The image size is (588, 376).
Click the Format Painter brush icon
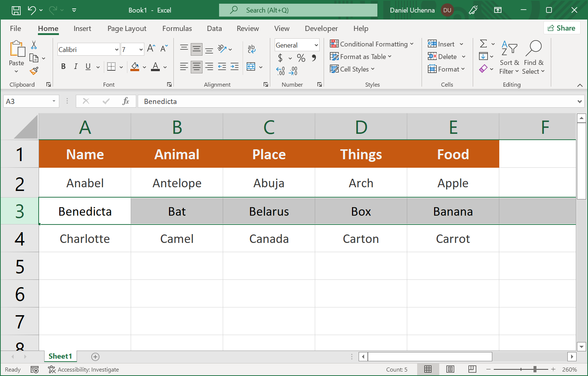click(x=34, y=71)
